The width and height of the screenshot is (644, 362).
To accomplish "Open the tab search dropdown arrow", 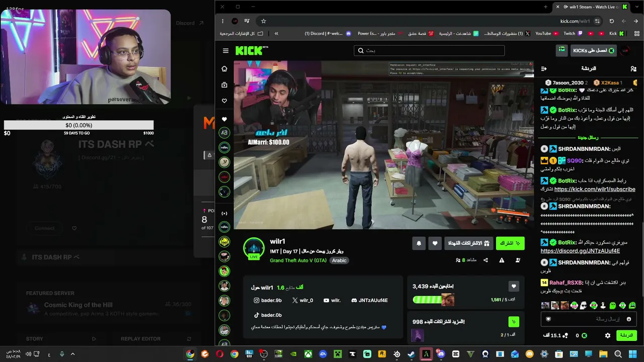I will pyautogui.click(x=636, y=7).
